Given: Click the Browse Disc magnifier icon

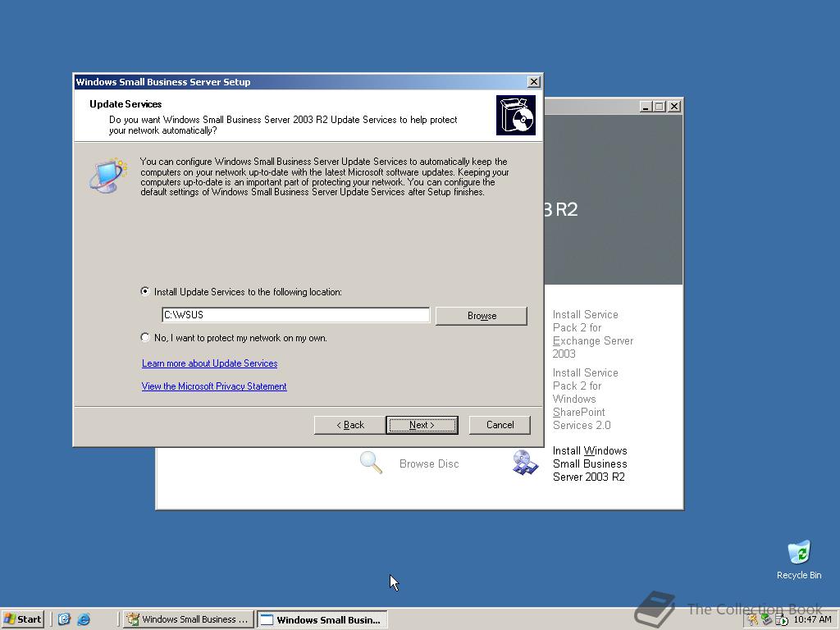Looking at the screenshot, I should point(371,463).
